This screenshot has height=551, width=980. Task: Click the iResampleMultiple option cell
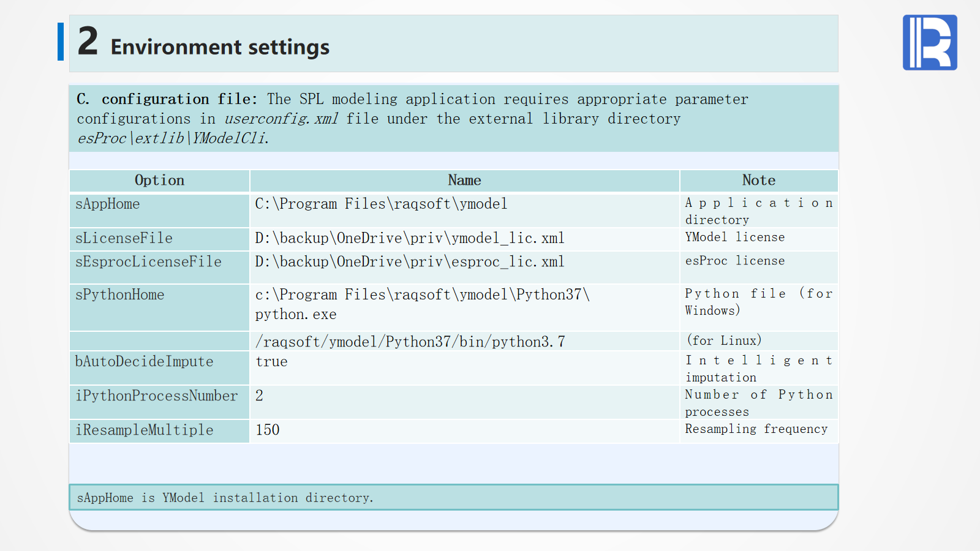point(144,430)
